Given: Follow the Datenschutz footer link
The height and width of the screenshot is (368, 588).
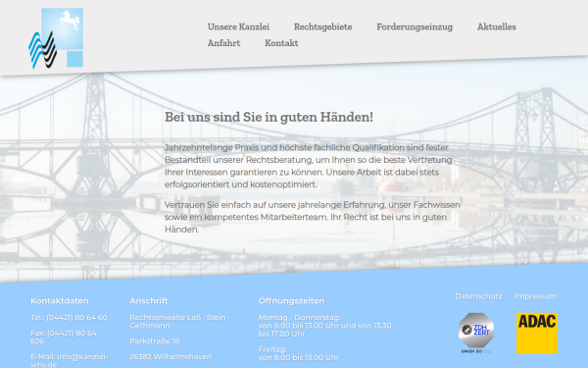Looking at the screenshot, I should click(x=478, y=296).
